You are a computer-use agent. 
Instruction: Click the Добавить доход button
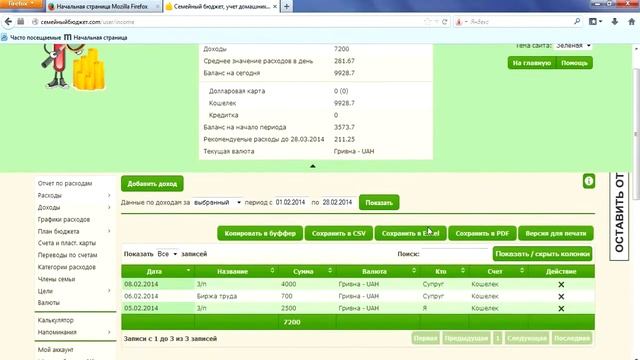coord(152,184)
